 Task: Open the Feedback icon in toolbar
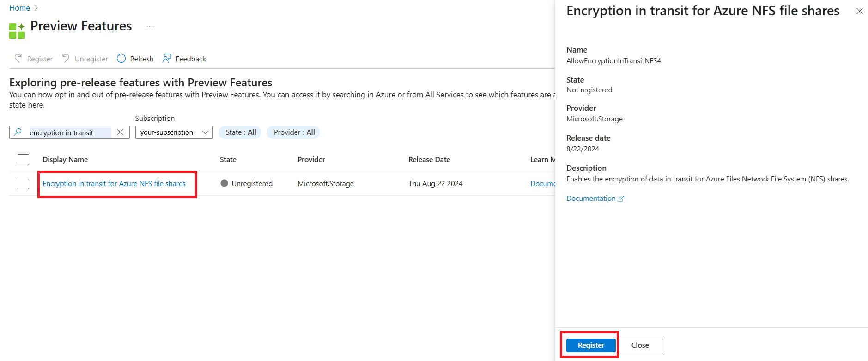coord(167,58)
